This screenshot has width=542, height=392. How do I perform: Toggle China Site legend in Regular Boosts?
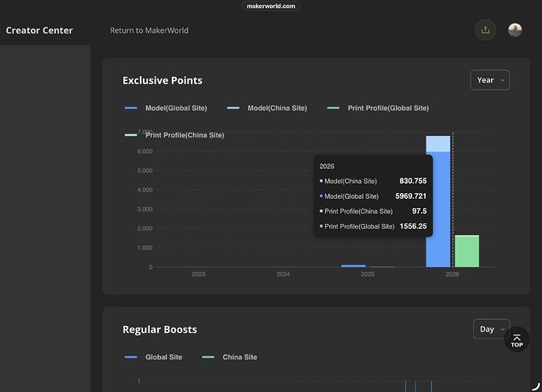point(229,357)
